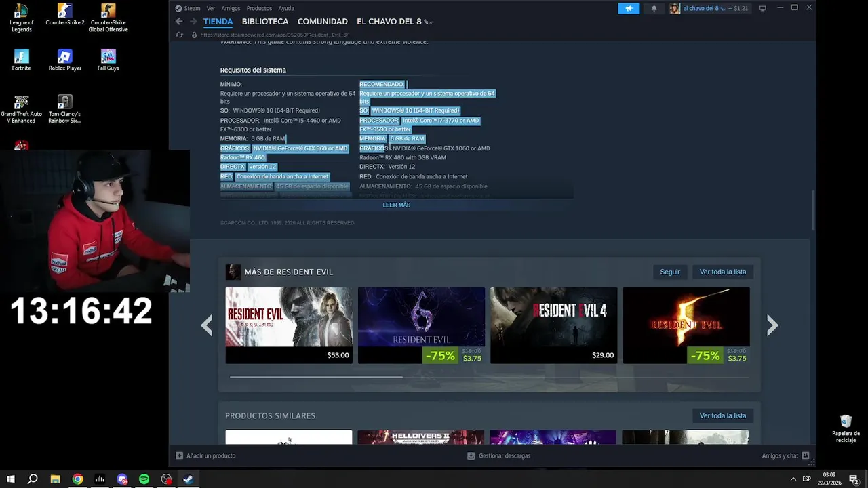Click the Amigos y chat link

pos(780,455)
